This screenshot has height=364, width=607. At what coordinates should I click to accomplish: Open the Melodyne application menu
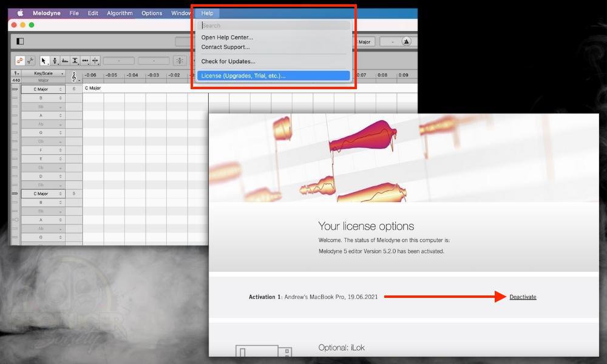(x=47, y=13)
